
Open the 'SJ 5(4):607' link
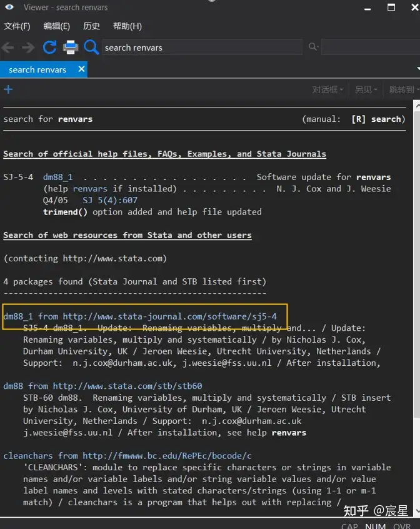click(110, 200)
